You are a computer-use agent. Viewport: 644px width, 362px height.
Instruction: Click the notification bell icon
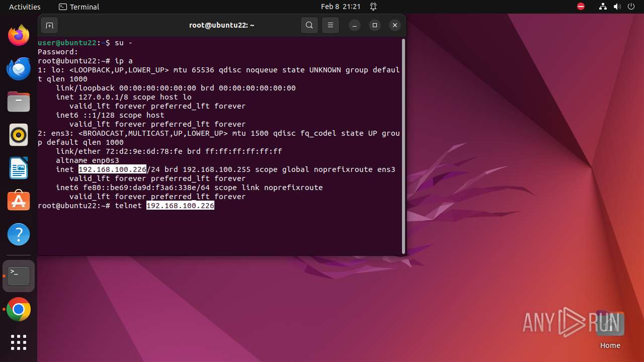click(373, 7)
